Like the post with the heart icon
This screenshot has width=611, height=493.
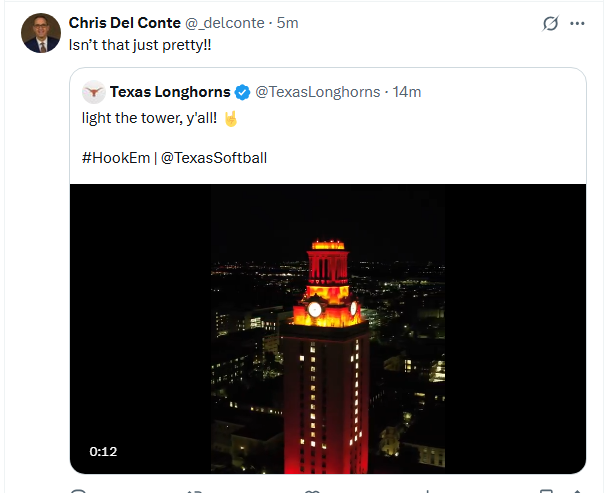click(312, 491)
